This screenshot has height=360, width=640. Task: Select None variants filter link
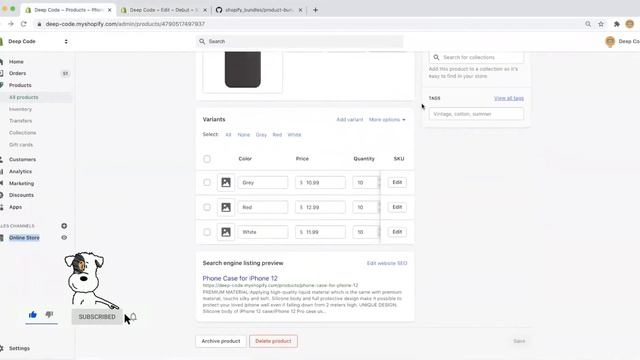244,135
